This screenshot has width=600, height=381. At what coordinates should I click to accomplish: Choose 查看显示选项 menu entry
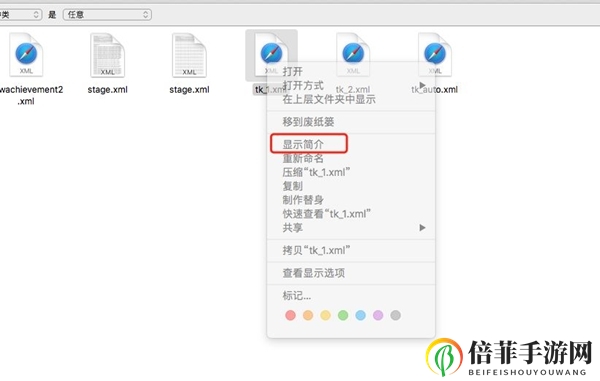pyautogui.click(x=314, y=273)
